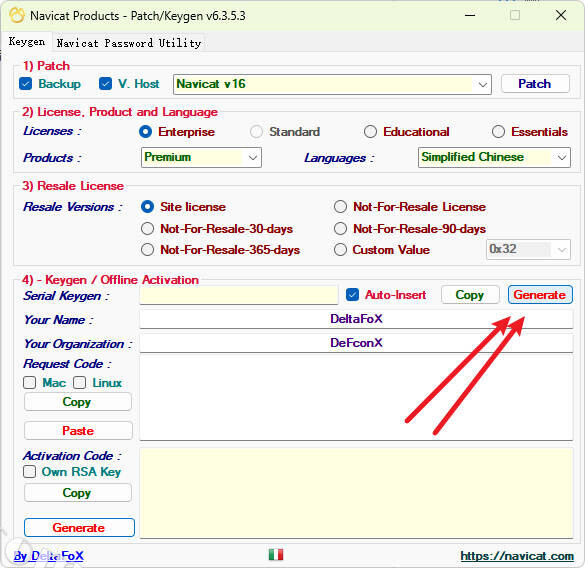Click Copy under Activation Code
The width and height of the screenshot is (585, 568).
(x=78, y=493)
